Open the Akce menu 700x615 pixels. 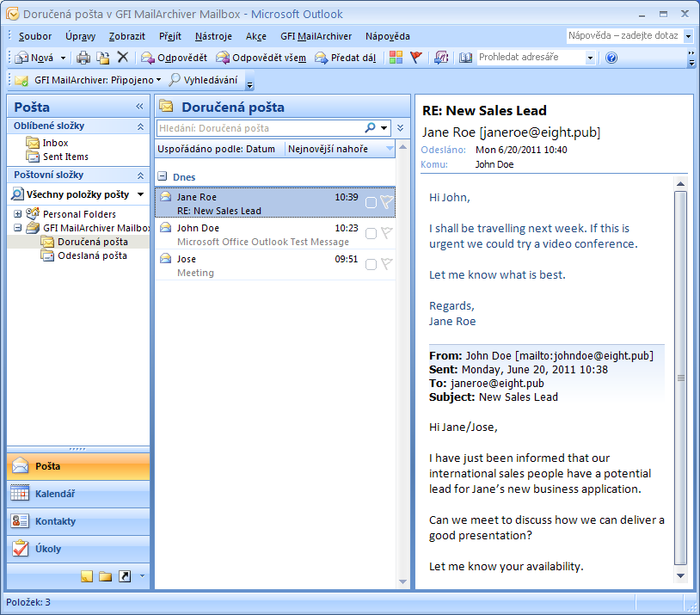[256, 36]
